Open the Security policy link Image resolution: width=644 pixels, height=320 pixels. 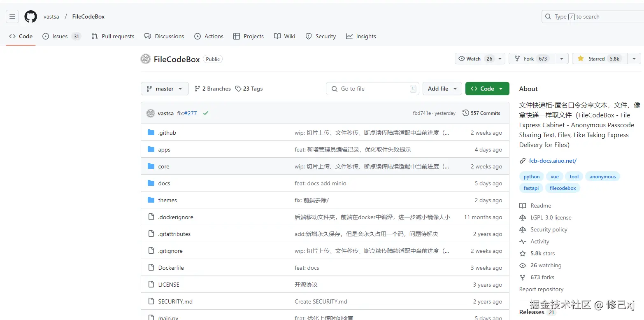[x=549, y=229]
